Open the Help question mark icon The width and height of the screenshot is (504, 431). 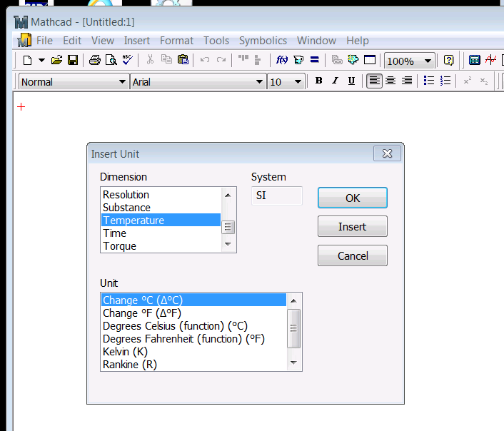(x=449, y=60)
